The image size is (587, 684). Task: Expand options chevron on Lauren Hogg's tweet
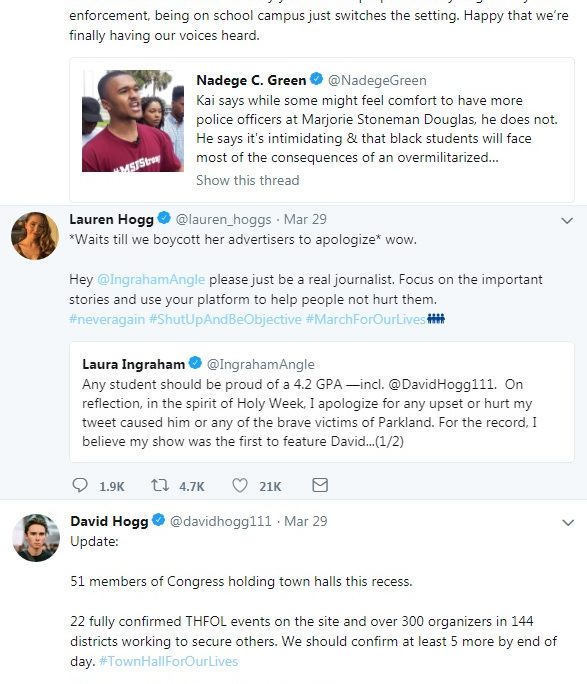coord(567,220)
